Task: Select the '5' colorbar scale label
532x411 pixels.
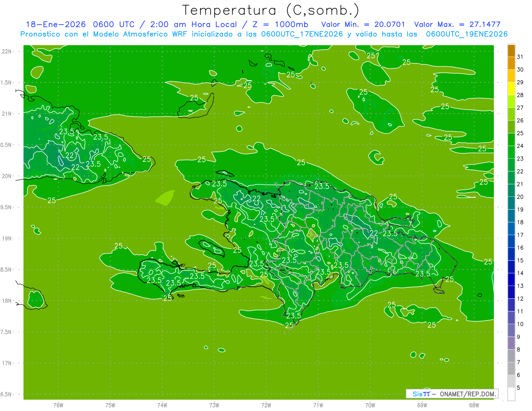Action: pos(519,388)
